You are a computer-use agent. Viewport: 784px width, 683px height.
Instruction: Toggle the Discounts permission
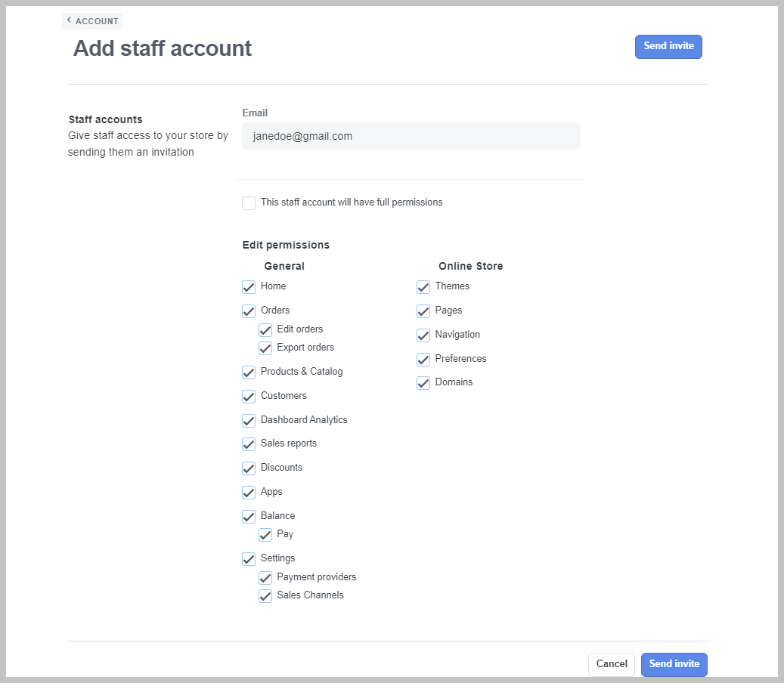[x=249, y=468]
